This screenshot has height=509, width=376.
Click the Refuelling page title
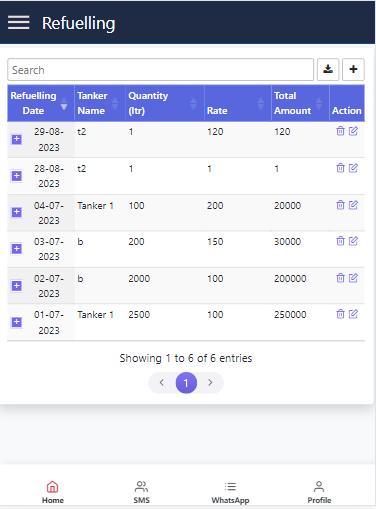[x=79, y=23]
